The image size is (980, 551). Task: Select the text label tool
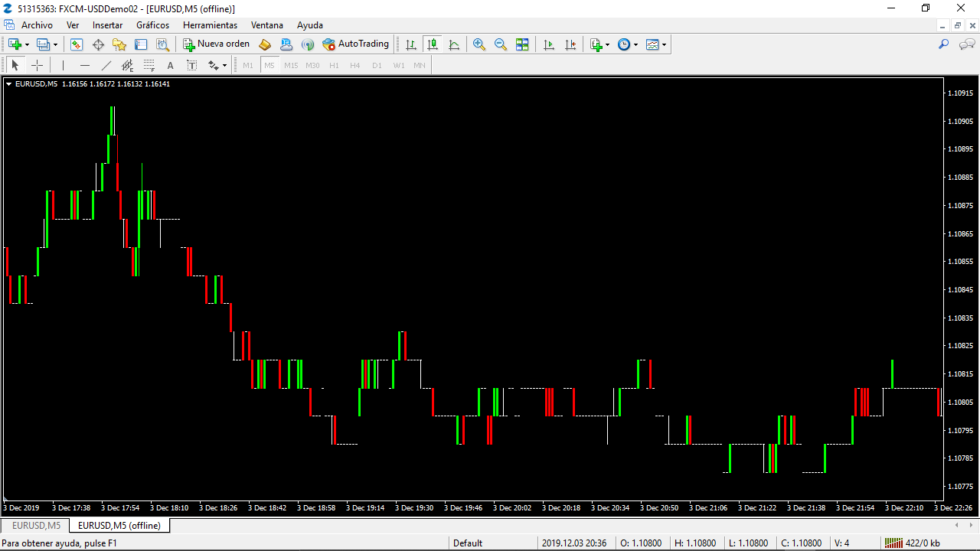(191, 65)
